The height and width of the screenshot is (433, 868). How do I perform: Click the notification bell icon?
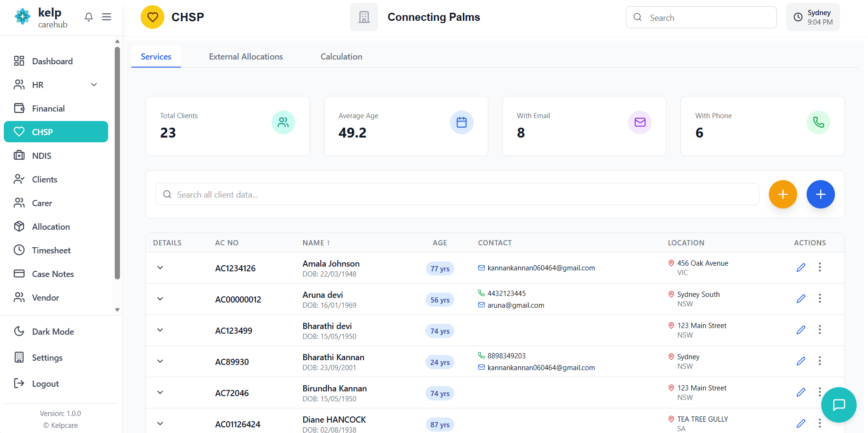pyautogui.click(x=89, y=17)
